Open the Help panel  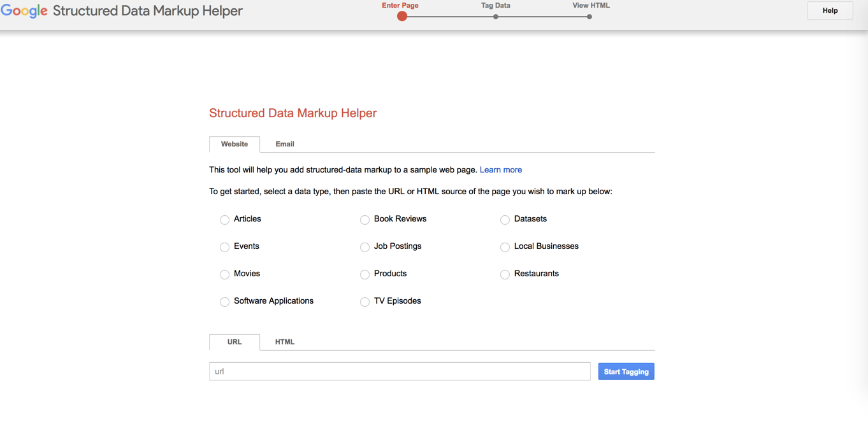[830, 10]
